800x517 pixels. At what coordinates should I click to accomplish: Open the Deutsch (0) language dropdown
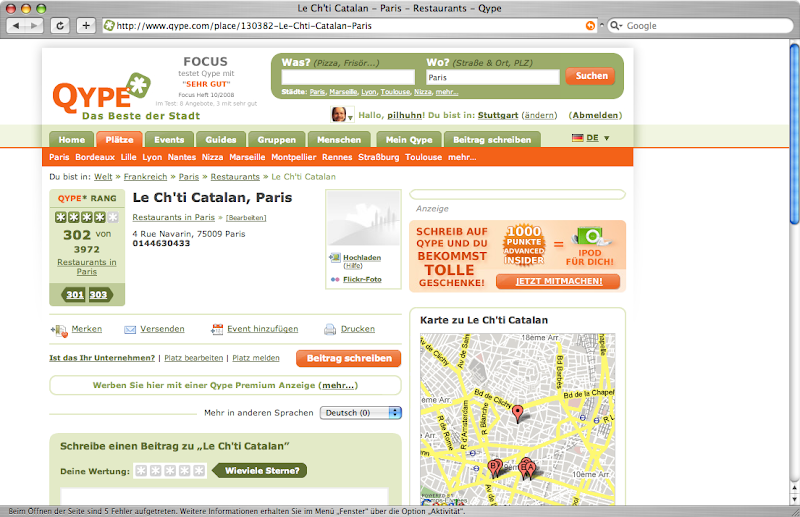tap(361, 413)
